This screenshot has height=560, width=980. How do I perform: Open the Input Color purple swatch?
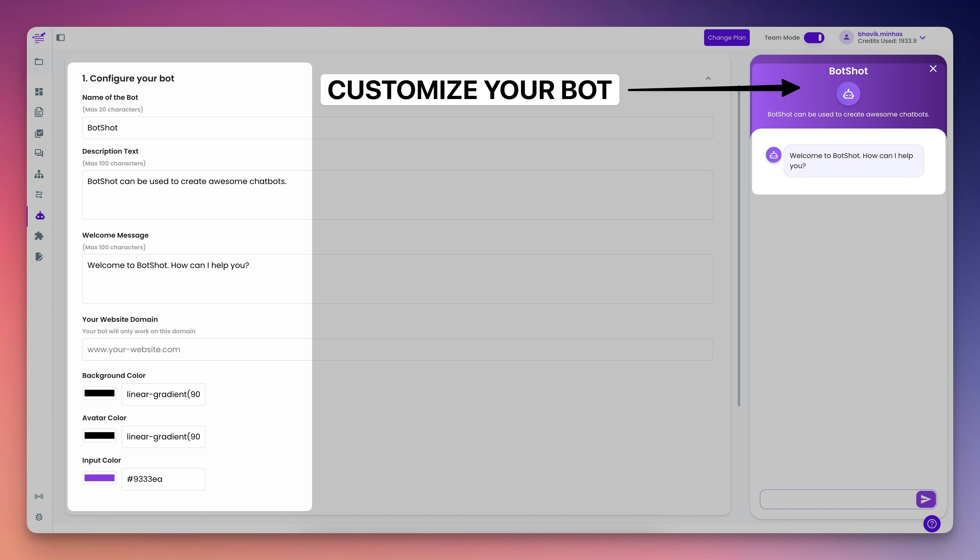coord(99,478)
